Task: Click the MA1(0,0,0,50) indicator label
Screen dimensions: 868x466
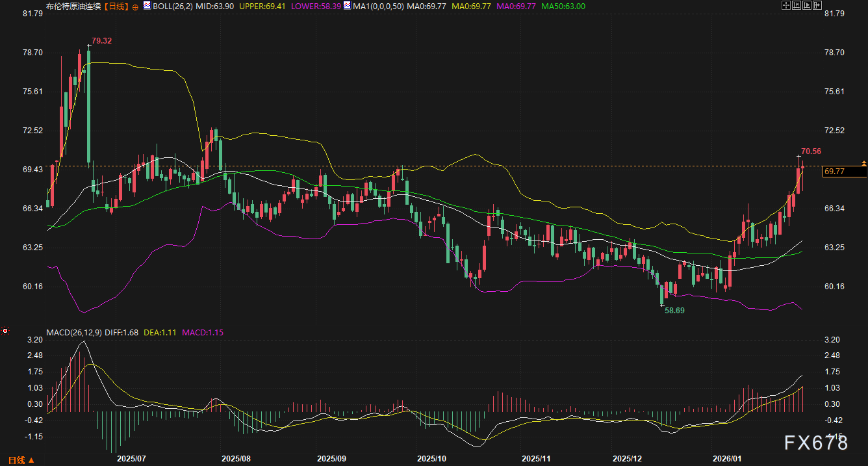Action: [378, 6]
